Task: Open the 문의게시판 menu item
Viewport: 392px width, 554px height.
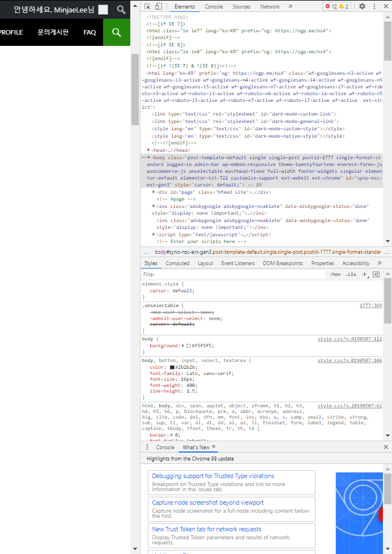Action: click(53, 32)
